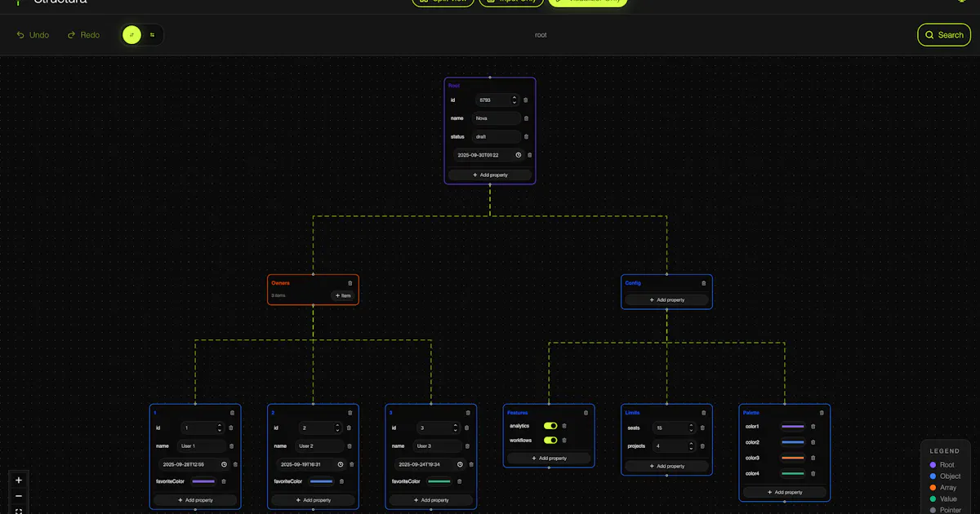Click the Undo button
The height and width of the screenshot is (514, 980).
33,35
